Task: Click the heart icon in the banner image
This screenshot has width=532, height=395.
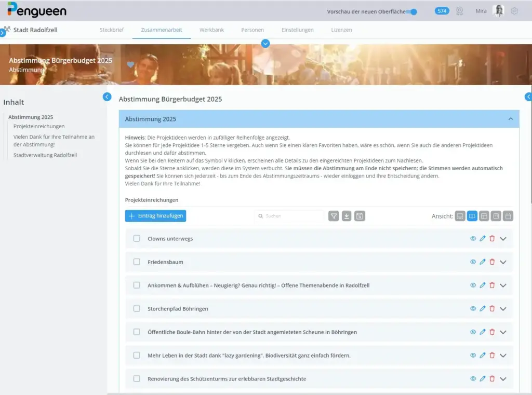Action: tap(130, 64)
